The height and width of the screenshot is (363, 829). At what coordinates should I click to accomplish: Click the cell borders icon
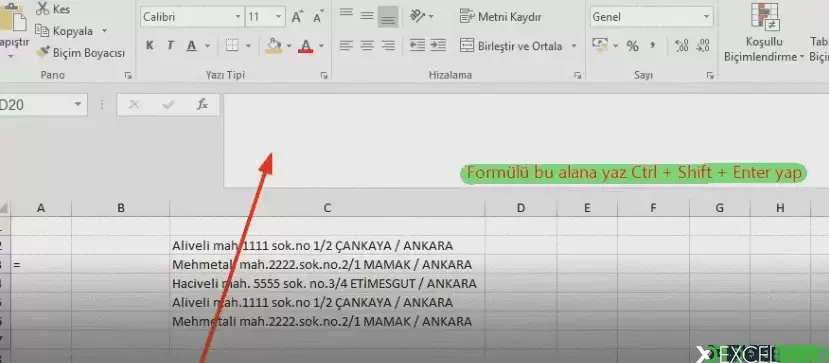[232, 46]
